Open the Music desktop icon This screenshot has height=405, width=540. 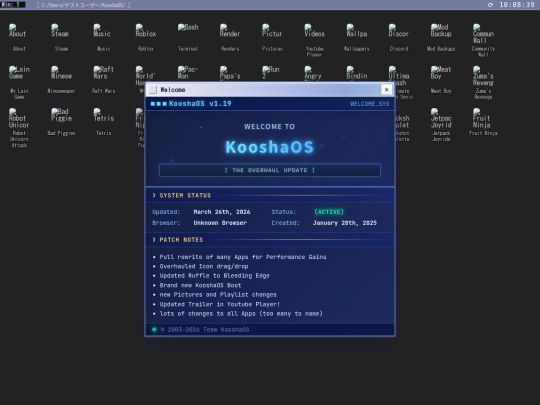click(x=103, y=38)
